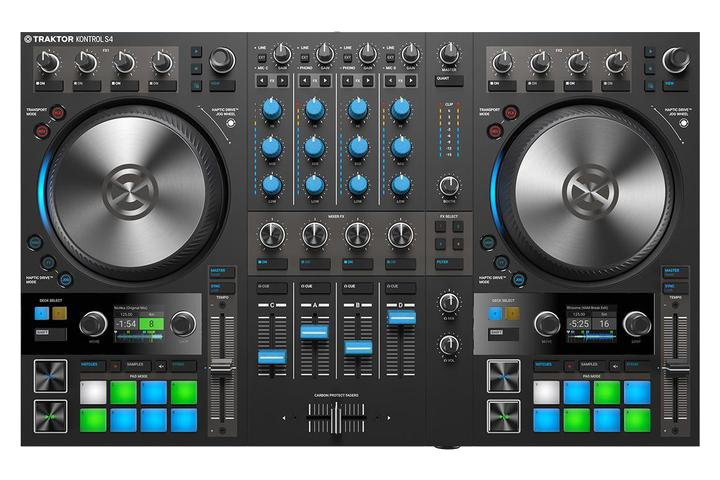The image size is (720, 480).
Task: Tap white pad 1 on left deck
Action: click(93, 392)
